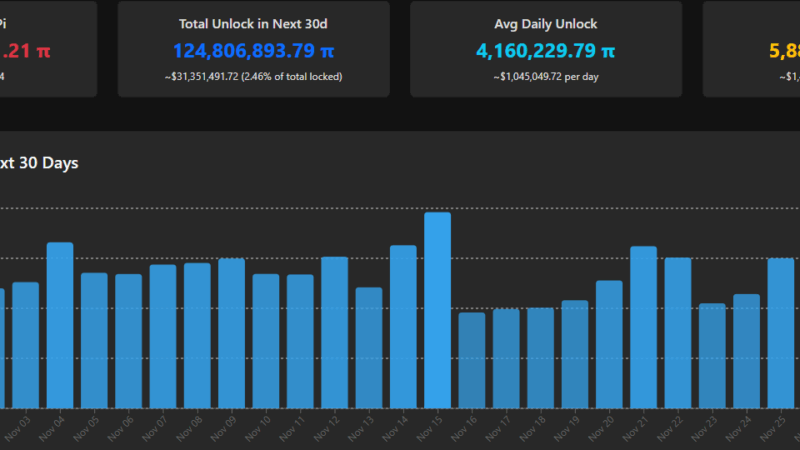This screenshot has height=450, width=800.
Task: Click the Nov 16 bar
Action: click(x=472, y=360)
